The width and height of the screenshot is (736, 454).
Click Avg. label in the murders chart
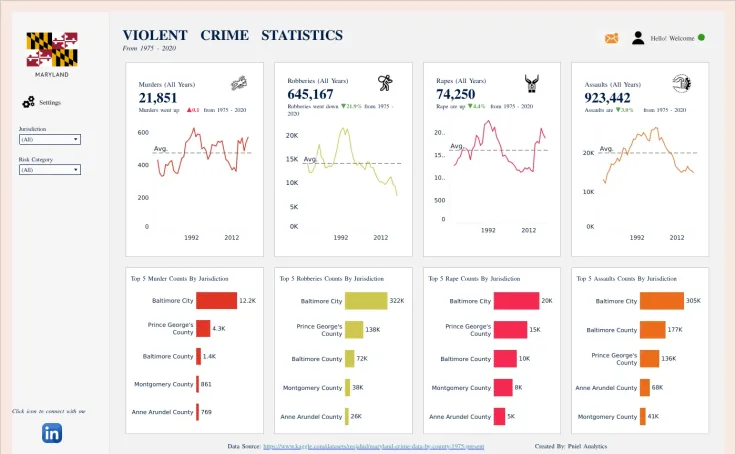point(161,148)
